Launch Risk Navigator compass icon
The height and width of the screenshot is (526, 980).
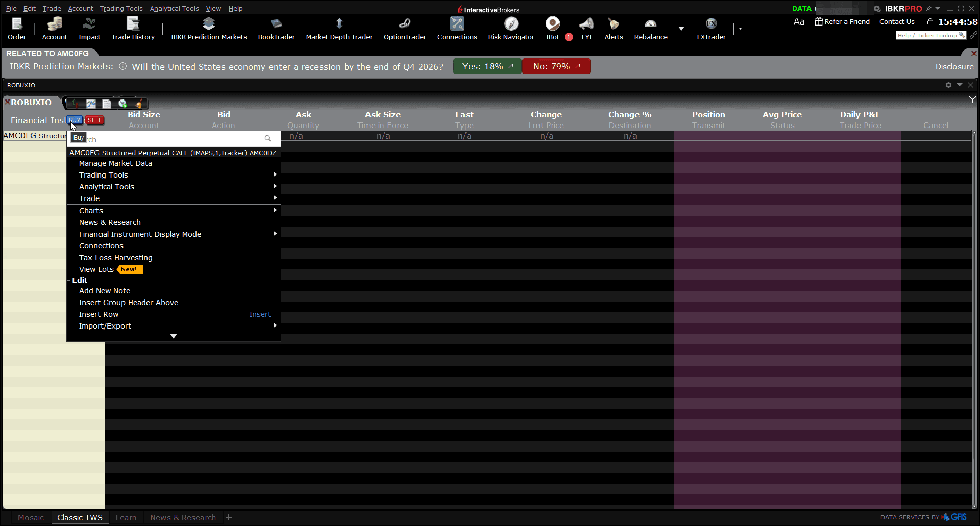pyautogui.click(x=511, y=29)
